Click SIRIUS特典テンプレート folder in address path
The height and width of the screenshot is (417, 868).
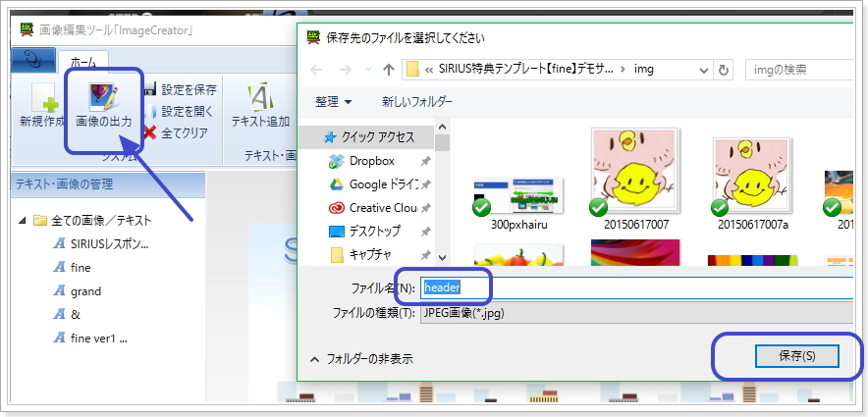[x=526, y=69]
